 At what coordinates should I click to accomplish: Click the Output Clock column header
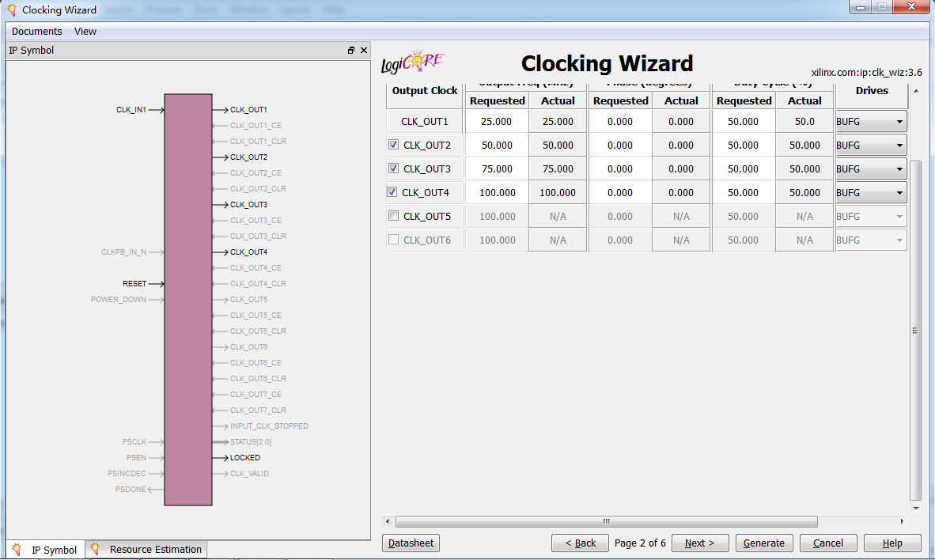click(x=425, y=91)
